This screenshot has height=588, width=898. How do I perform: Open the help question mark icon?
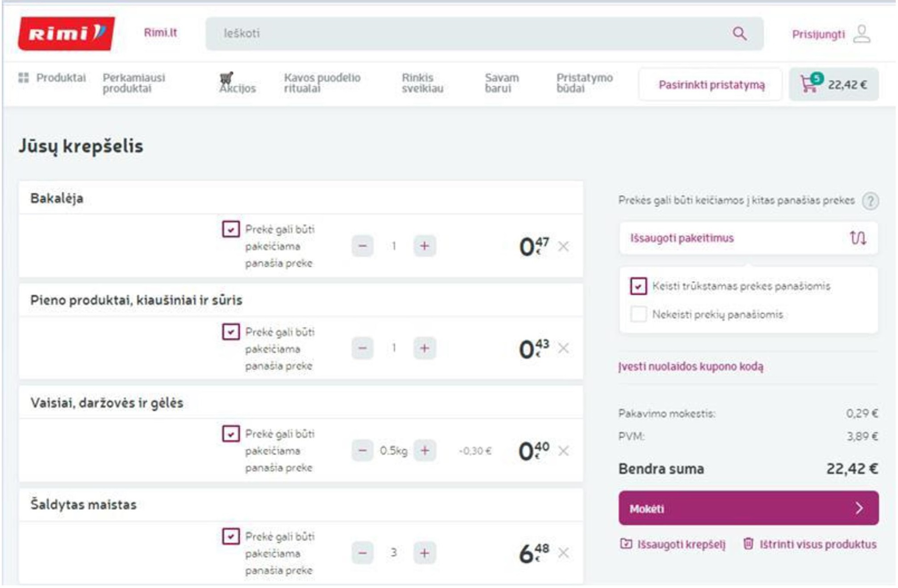pyautogui.click(x=870, y=201)
